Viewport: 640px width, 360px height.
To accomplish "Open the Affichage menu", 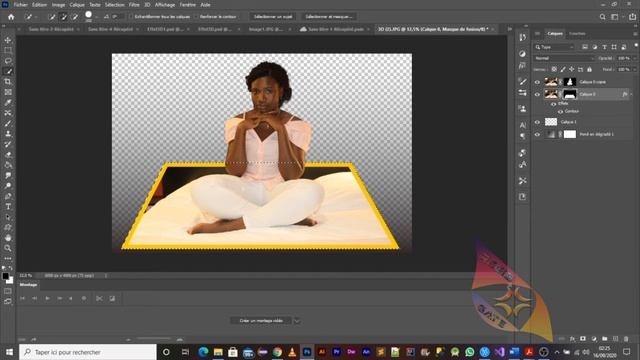I will click(165, 5).
